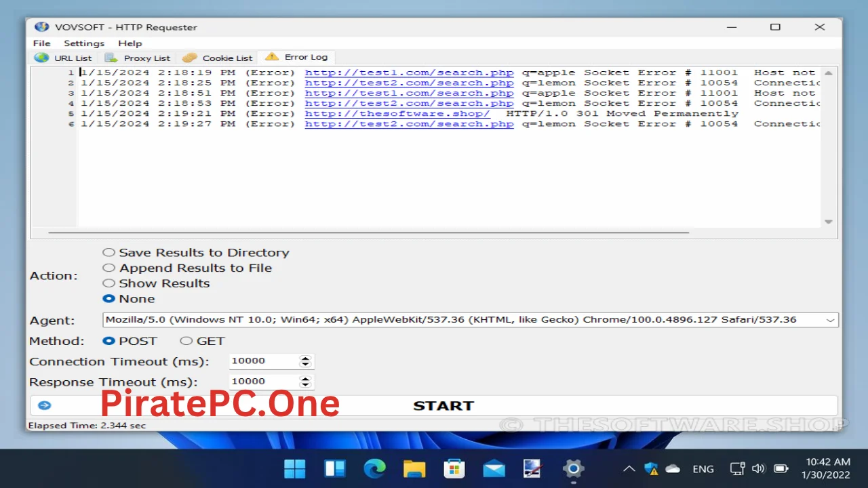Click error log scroll down arrow
The image size is (868, 488).
829,221
